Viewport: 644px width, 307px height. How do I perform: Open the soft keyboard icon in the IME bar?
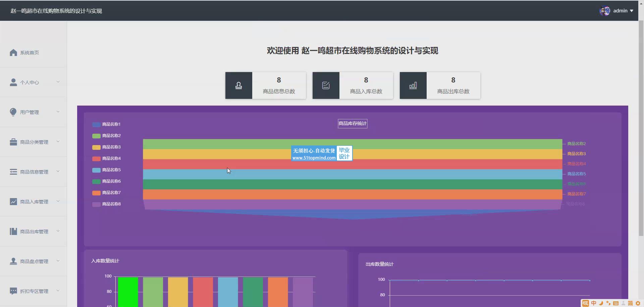[x=616, y=303]
